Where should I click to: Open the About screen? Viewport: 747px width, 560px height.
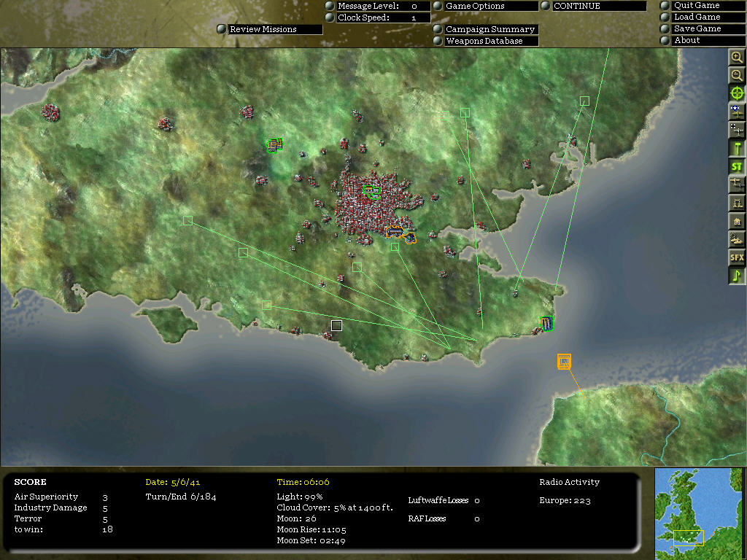[709, 41]
